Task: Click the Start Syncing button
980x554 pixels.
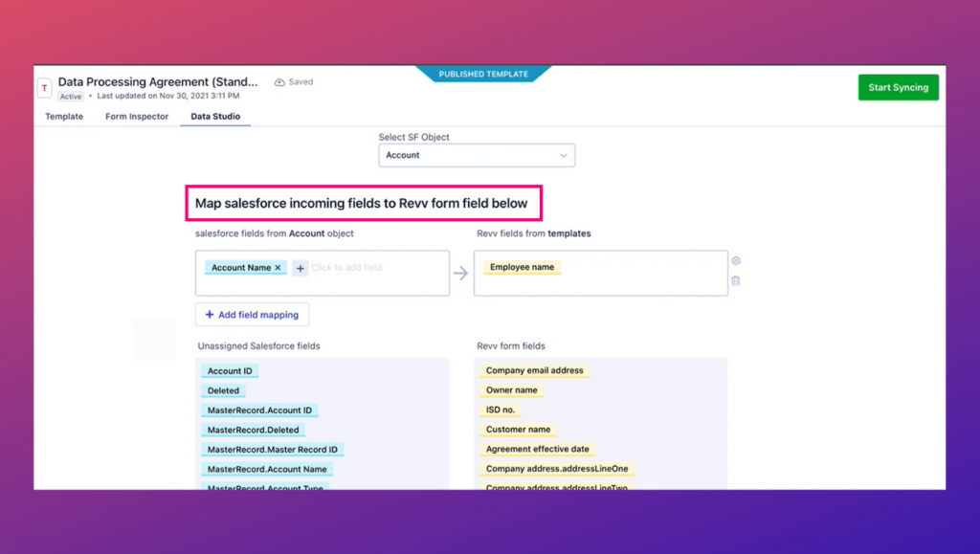Action: tap(898, 87)
